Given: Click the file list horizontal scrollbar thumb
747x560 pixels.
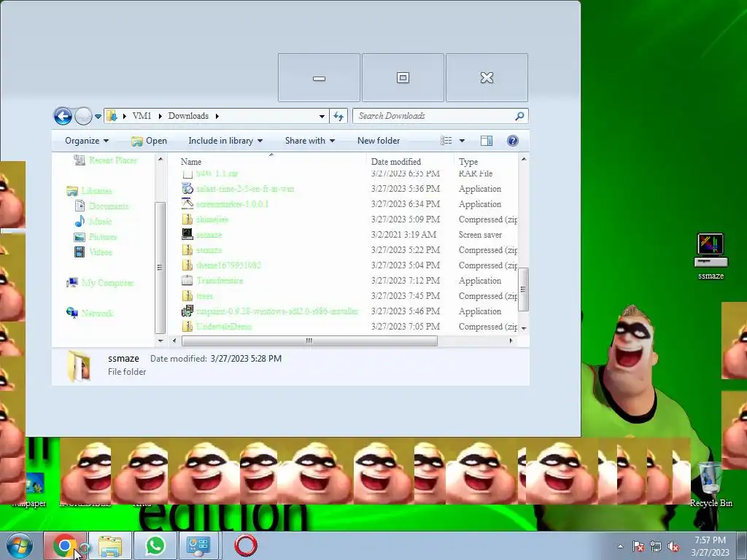Looking at the screenshot, I should (x=309, y=341).
